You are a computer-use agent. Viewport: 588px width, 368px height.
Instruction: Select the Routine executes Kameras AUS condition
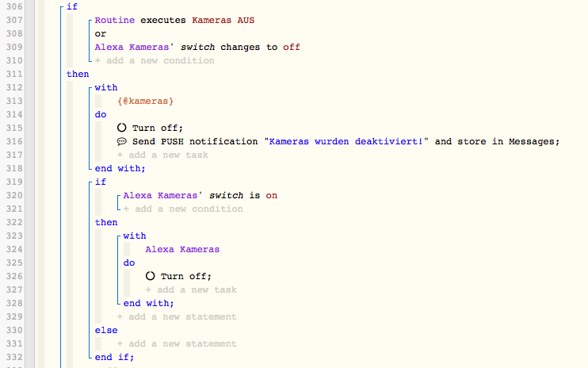[174, 21]
